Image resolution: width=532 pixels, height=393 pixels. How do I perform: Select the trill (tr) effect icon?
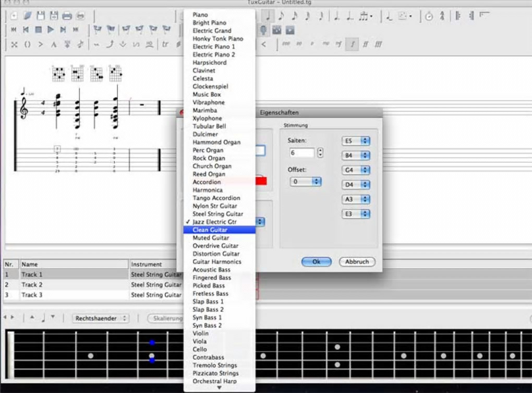[165, 44]
